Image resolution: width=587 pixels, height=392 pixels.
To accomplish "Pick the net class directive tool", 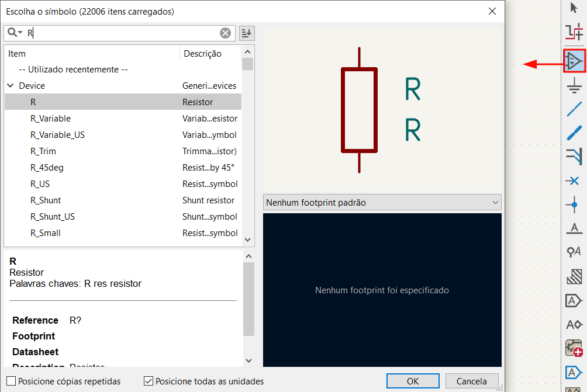I will (574, 252).
